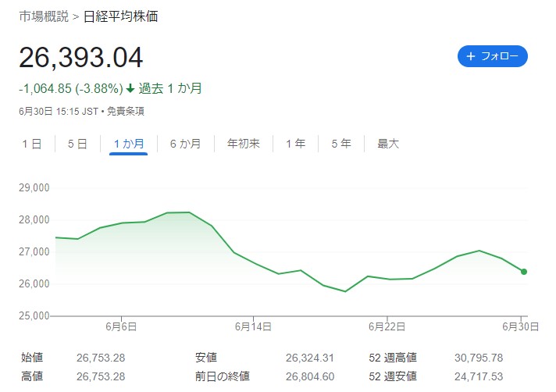Open the 市場概説 breadcrumb link
This screenshot has height=392, width=556.
pyautogui.click(x=44, y=16)
